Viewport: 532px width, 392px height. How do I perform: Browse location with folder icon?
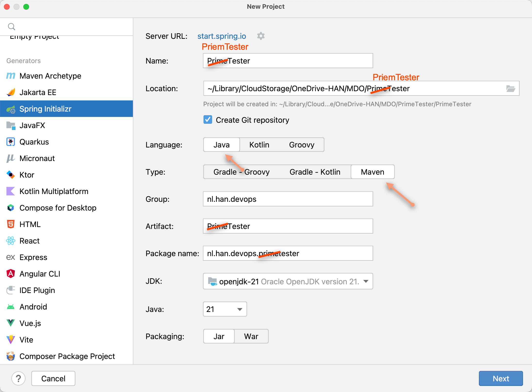tap(511, 89)
